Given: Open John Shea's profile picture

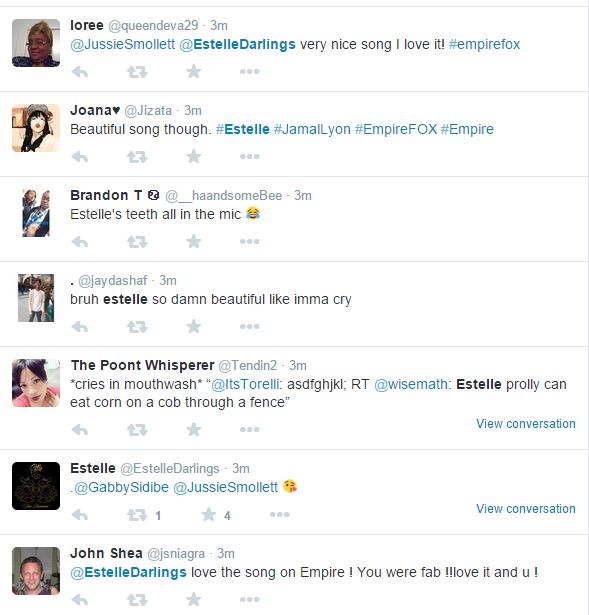Looking at the screenshot, I should pyautogui.click(x=36, y=571).
